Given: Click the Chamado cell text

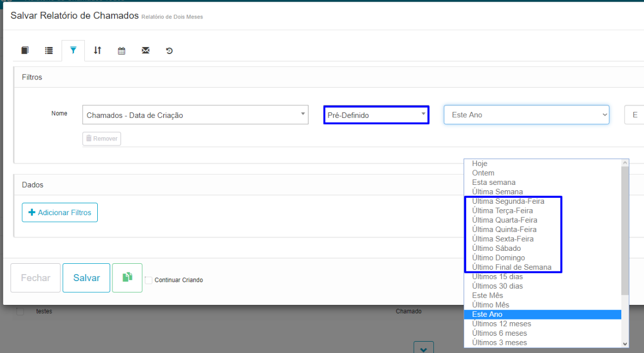Looking at the screenshot, I should tap(408, 311).
